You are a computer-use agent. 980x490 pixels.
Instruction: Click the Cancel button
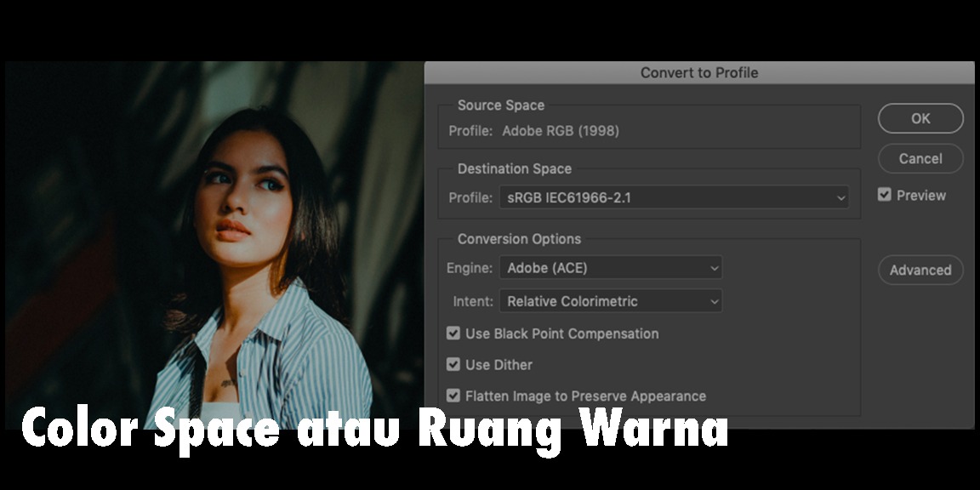click(920, 158)
